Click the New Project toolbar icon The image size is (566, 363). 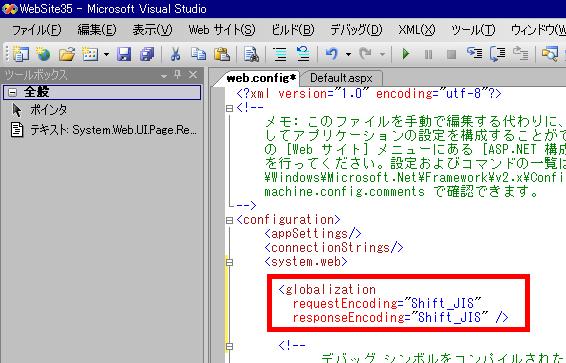click(x=21, y=54)
